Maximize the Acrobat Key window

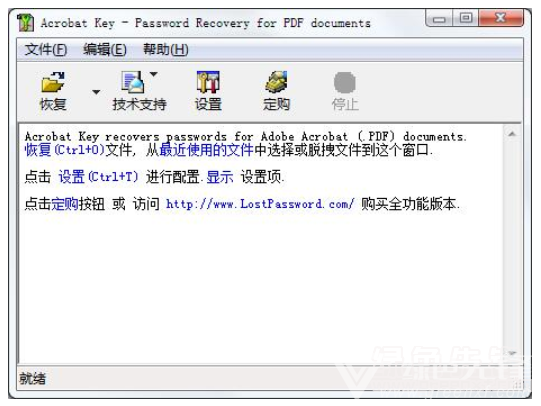(x=466, y=18)
